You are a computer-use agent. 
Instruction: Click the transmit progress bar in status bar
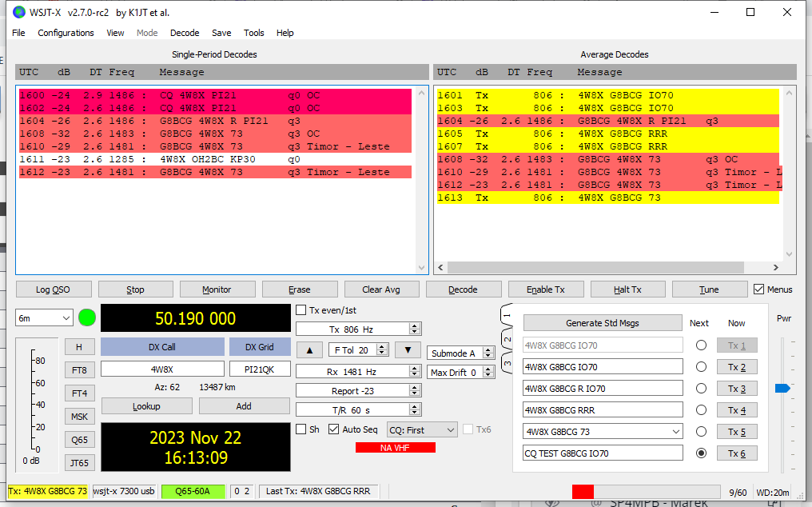coord(646,492)
